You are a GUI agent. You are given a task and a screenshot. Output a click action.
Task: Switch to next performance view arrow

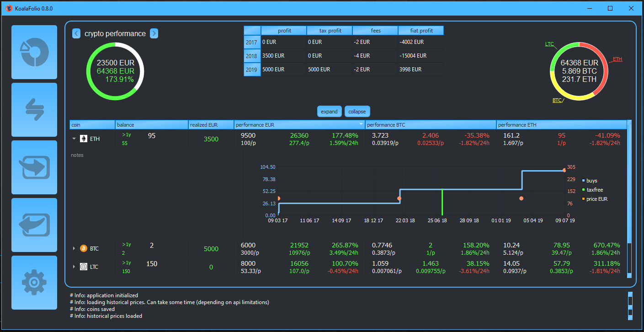(x=154, y=33)
